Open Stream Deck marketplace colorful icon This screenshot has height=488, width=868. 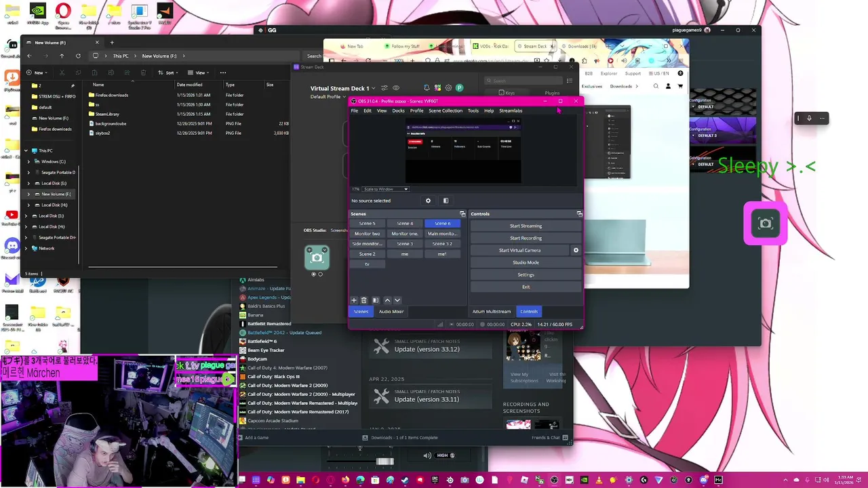pos(437,88)
